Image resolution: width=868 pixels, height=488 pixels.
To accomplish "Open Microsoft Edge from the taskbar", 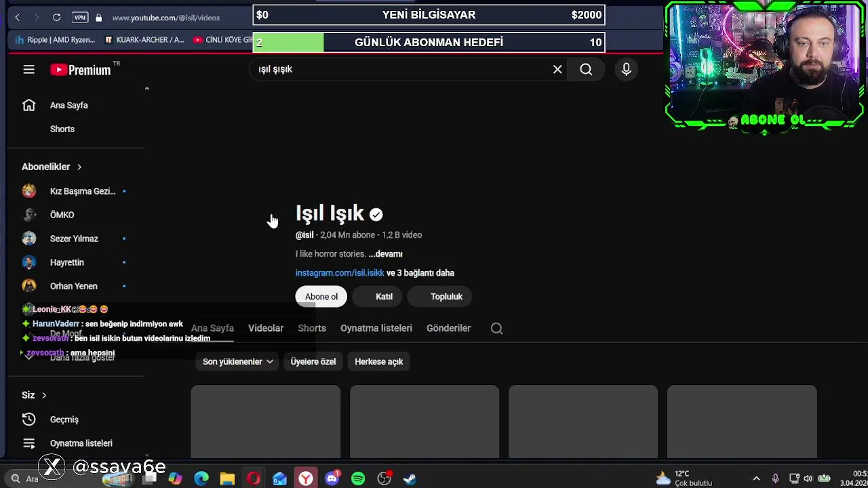I will pos(201,479).
